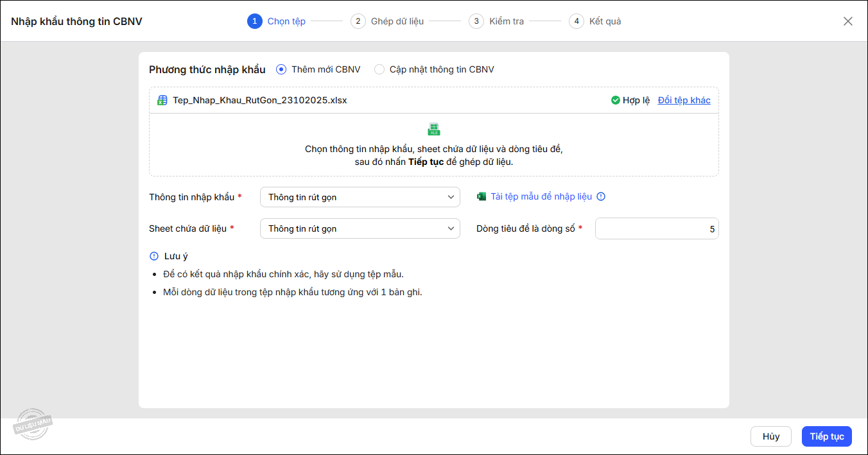Click the Dòng tiêu đề là dòng số field
The height and width of the screenshot is (455, 868).
coord(656,228)
